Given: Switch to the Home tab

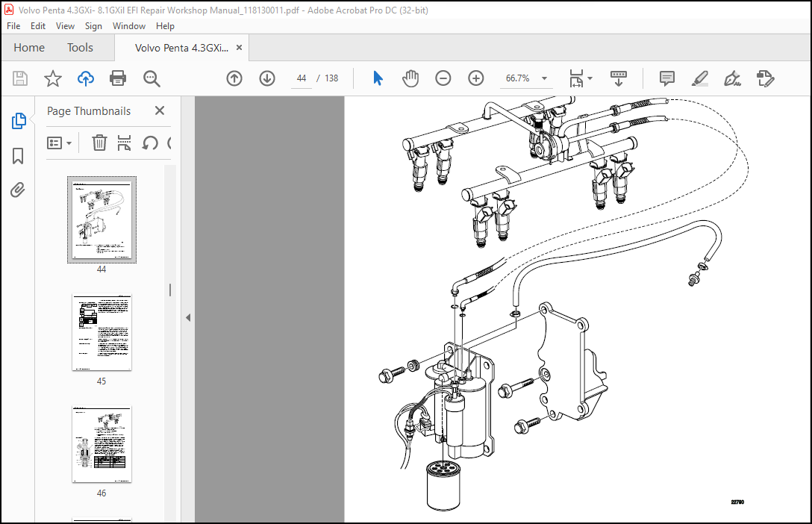Looking at the screenshot, I should point(29,48).
